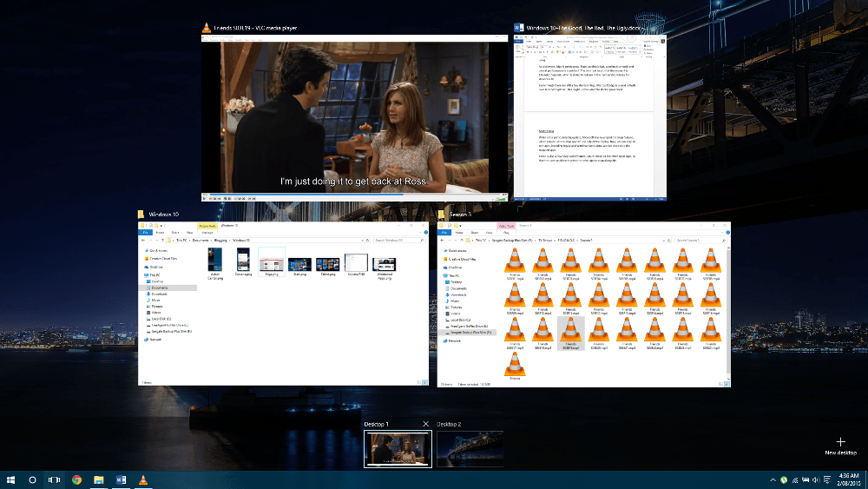
Task: Select the Tablet.png image file
Action: point(328,265)
